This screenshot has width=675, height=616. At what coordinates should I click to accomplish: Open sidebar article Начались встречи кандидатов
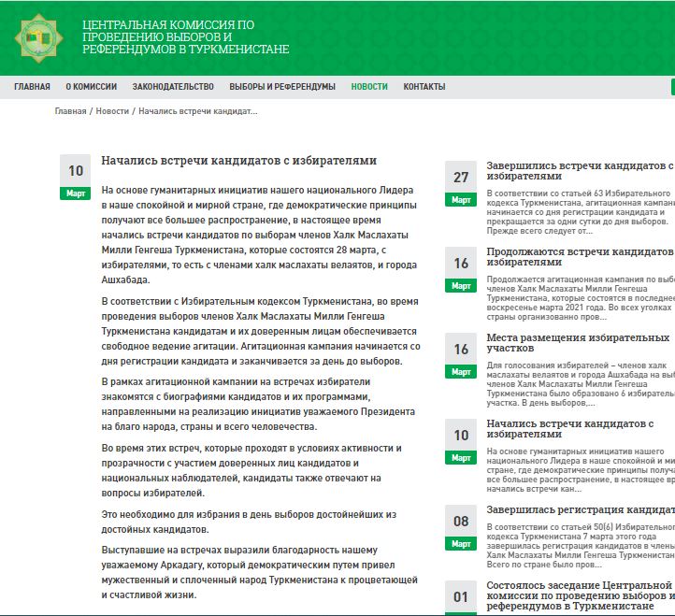click(x=570, y=429)
